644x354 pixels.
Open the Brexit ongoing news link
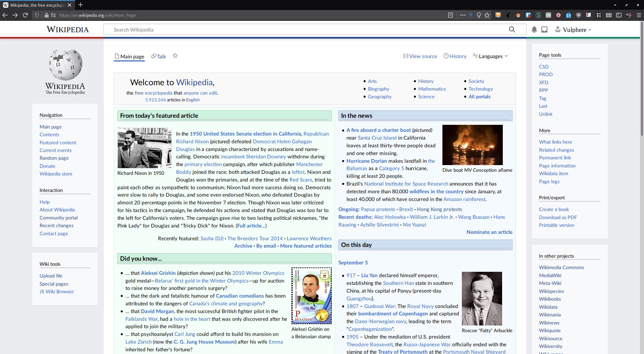406,209
